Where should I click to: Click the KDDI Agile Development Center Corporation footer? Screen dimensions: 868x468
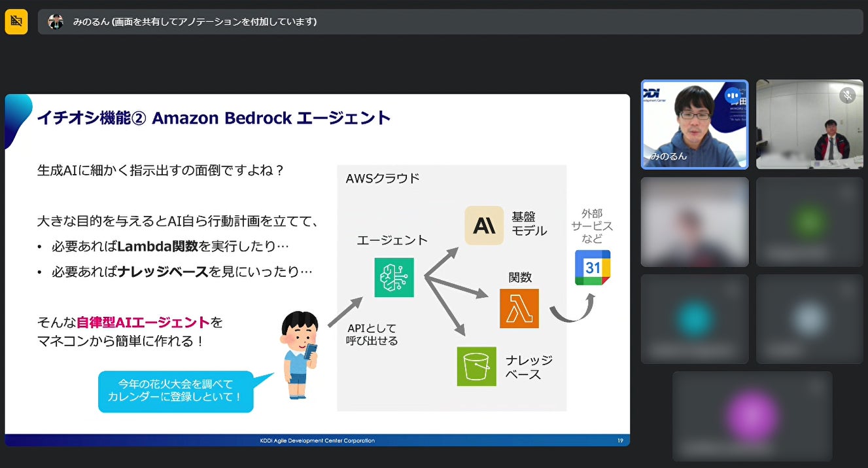pyautogui.click(x=317, y=441)
